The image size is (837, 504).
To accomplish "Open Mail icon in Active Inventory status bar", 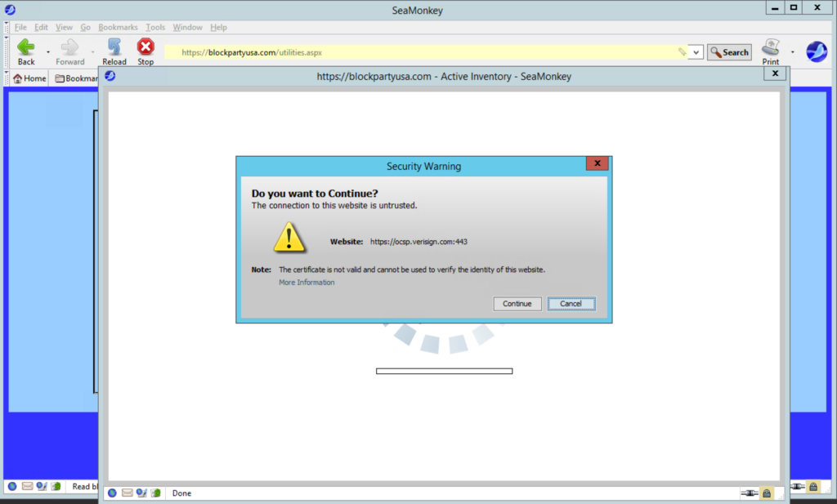I will (x=127, y=493).
